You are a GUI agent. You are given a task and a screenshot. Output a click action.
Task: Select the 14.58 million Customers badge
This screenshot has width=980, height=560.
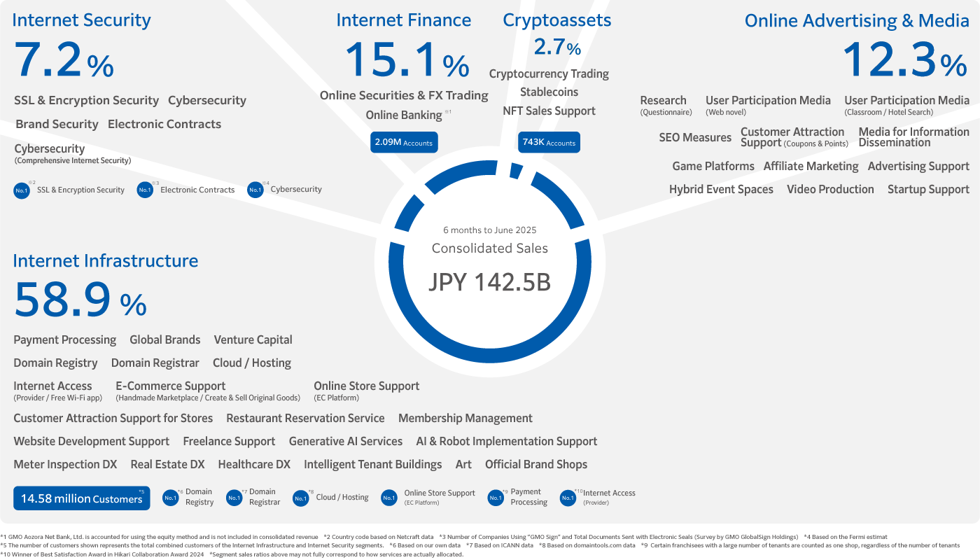pyautogui.click(x=82, y=498)
